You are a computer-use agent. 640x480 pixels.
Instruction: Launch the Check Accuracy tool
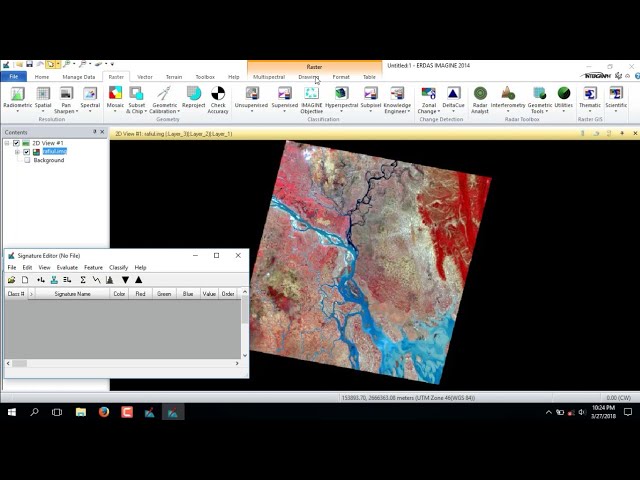point(218,100)
